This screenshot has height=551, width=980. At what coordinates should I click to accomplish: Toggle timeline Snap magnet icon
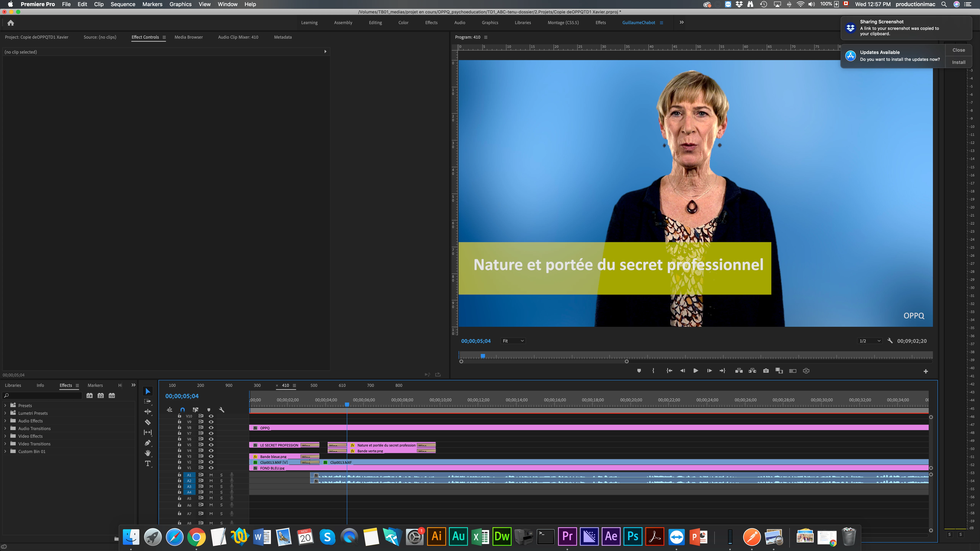point(183,410)
